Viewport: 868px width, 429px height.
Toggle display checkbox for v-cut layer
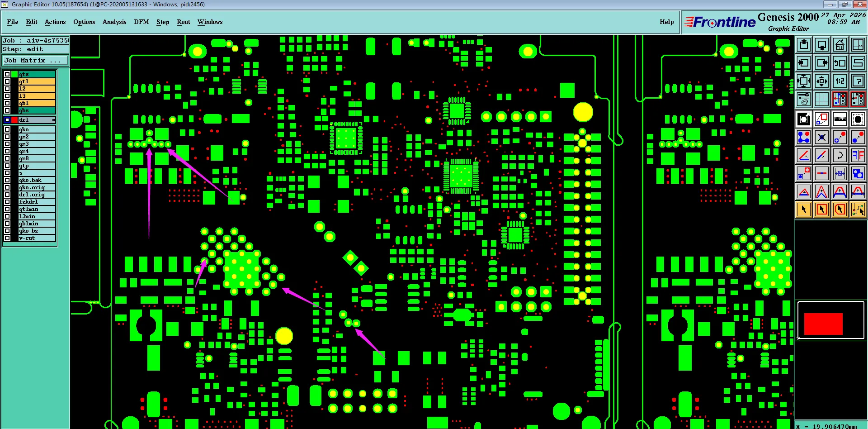7,238
